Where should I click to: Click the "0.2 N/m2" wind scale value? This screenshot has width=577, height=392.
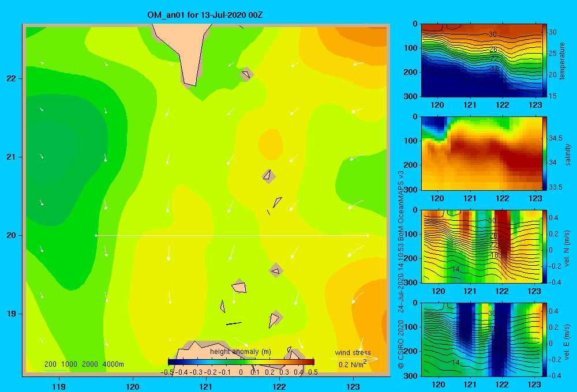point(352,364)
